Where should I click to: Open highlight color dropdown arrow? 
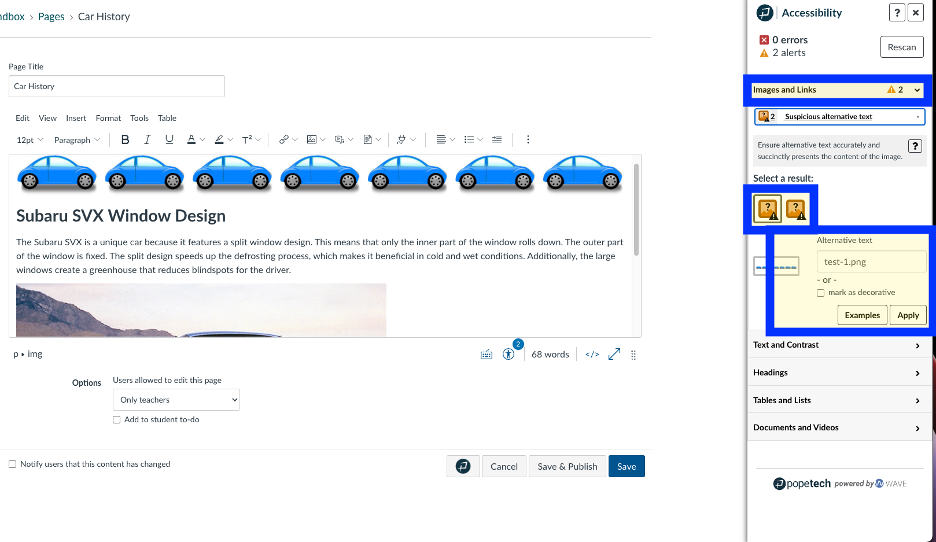tap(230, 140)
